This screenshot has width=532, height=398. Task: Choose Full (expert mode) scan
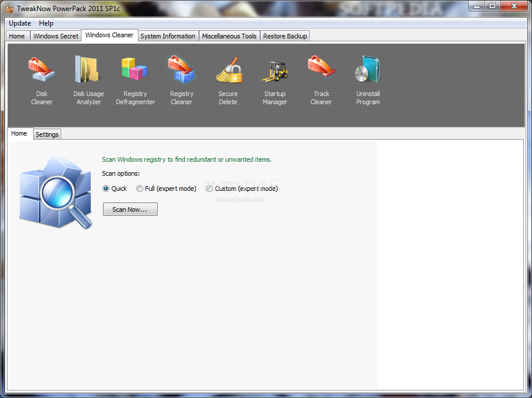(166, 189)
